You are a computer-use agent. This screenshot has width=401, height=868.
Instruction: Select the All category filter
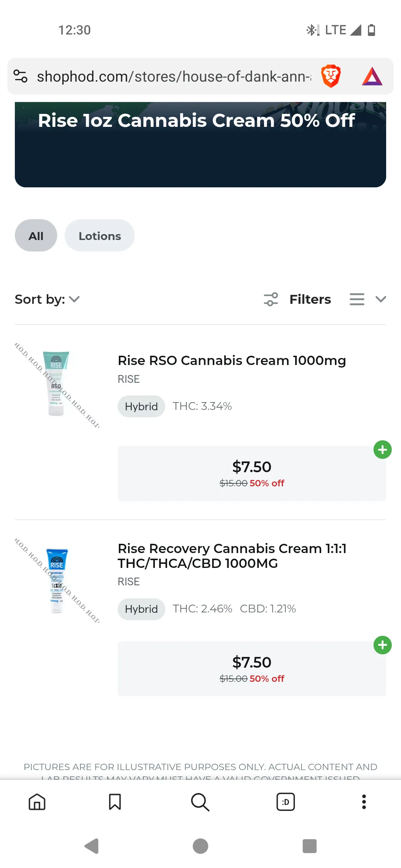[36, 236]
